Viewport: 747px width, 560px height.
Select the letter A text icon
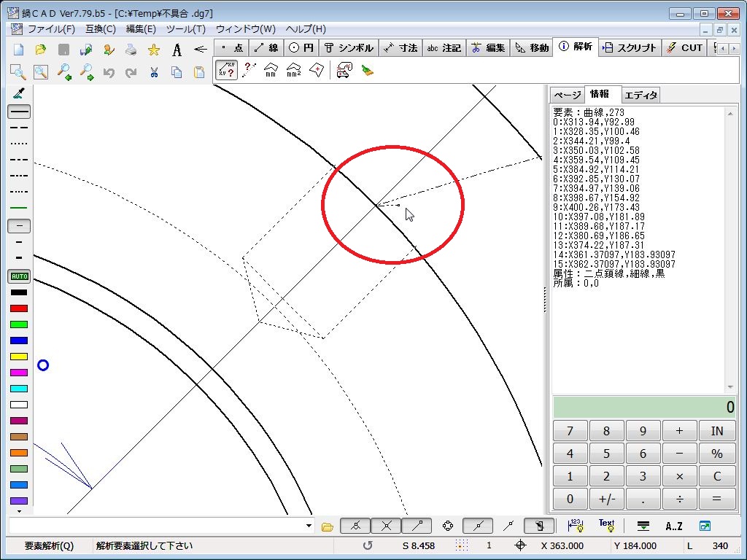pyautogui.click(x=177, y=50)
